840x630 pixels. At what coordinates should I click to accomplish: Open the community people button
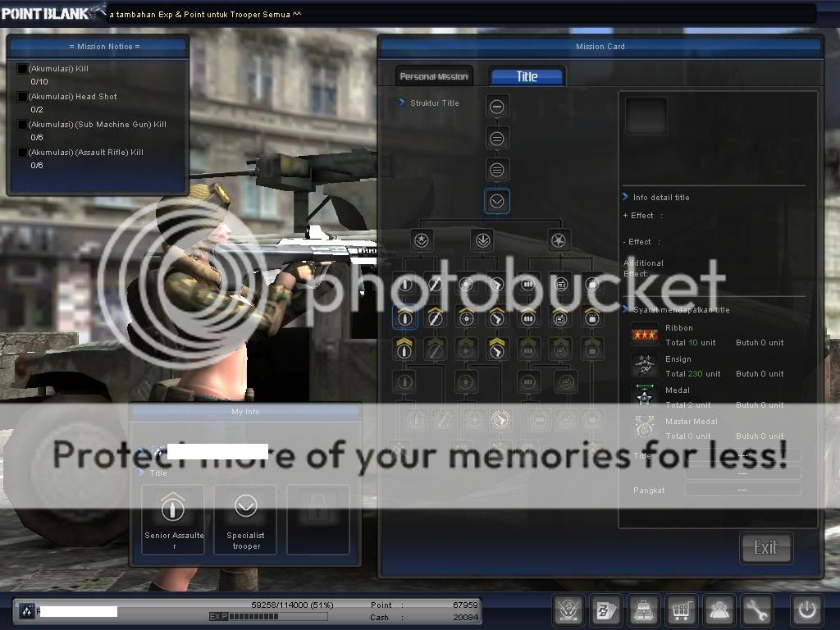[719, 609]
